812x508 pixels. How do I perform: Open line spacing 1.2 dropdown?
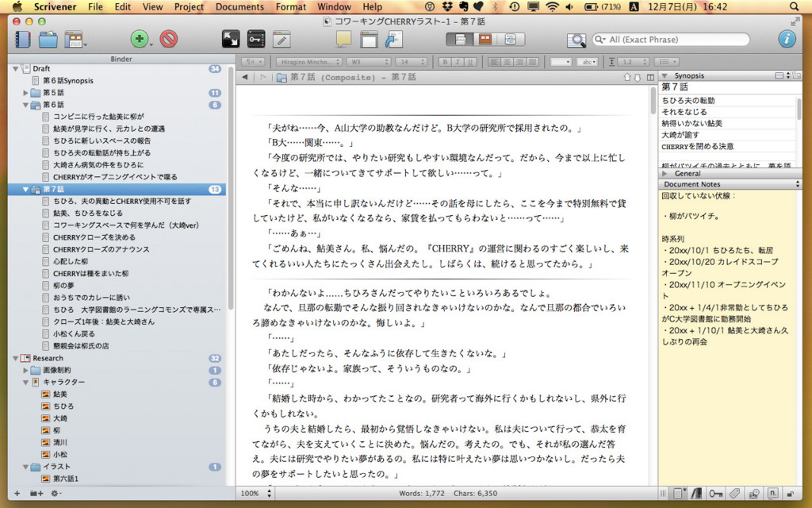click(x=634, y=62)
